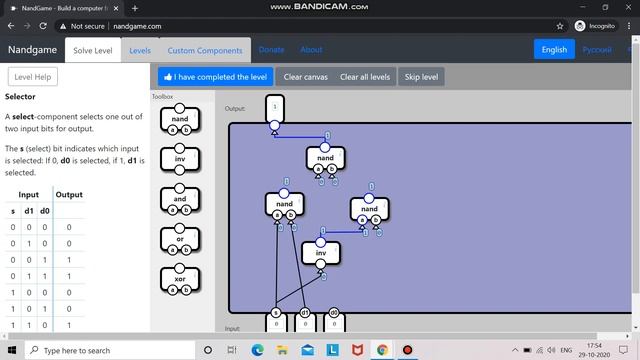The image size is (640, 360).
Task: Go back to the previous page
Action: (x=11, y=26)
